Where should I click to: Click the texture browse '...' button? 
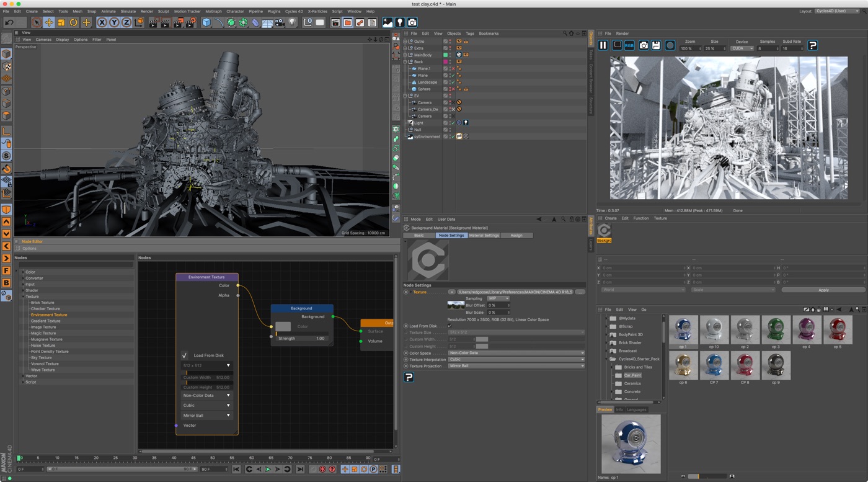pyautogui.click(x=580, y=292)
